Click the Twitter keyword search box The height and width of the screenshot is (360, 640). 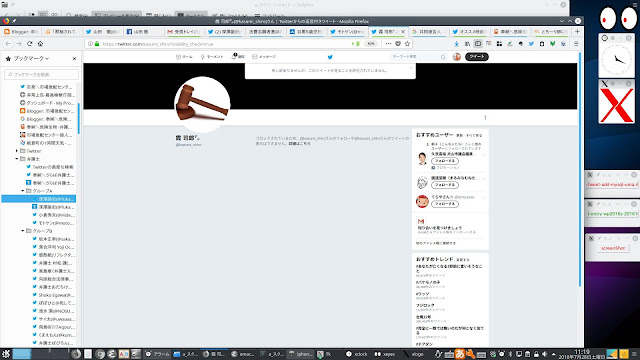click(418, 57)
